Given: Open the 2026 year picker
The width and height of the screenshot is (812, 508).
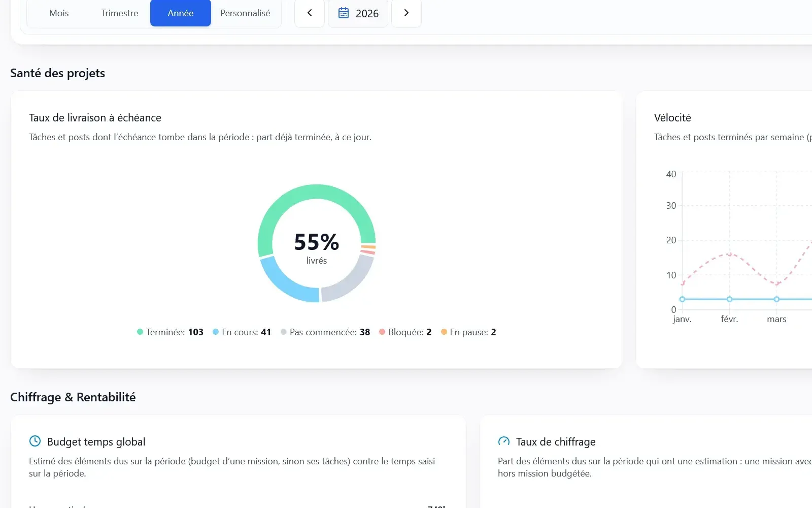Looking at the screenshot, I should coord(358,13).
